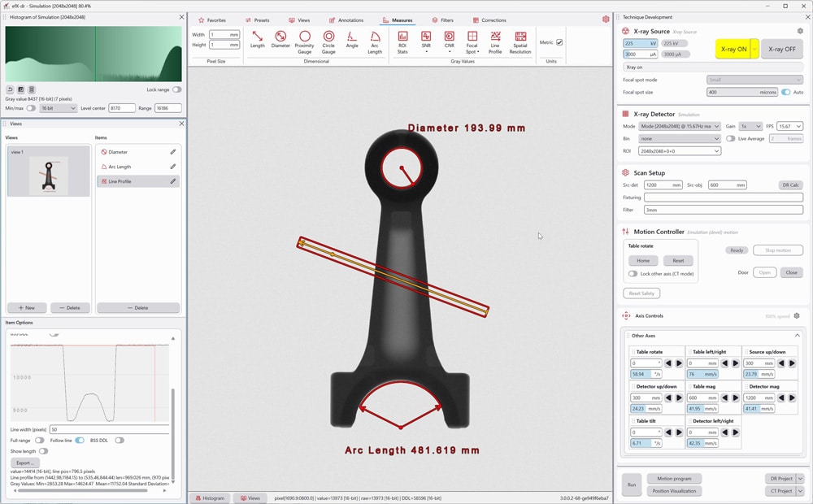Open the detector Mode dropdown
This screenshot has height=504, width=813.
(x=680, y=127)
